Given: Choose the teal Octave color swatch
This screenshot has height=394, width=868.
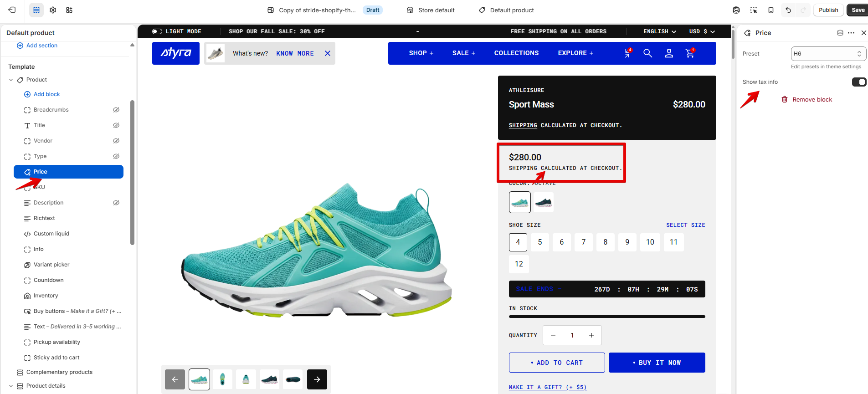Looking at the screenshot, I should point(520,202).
